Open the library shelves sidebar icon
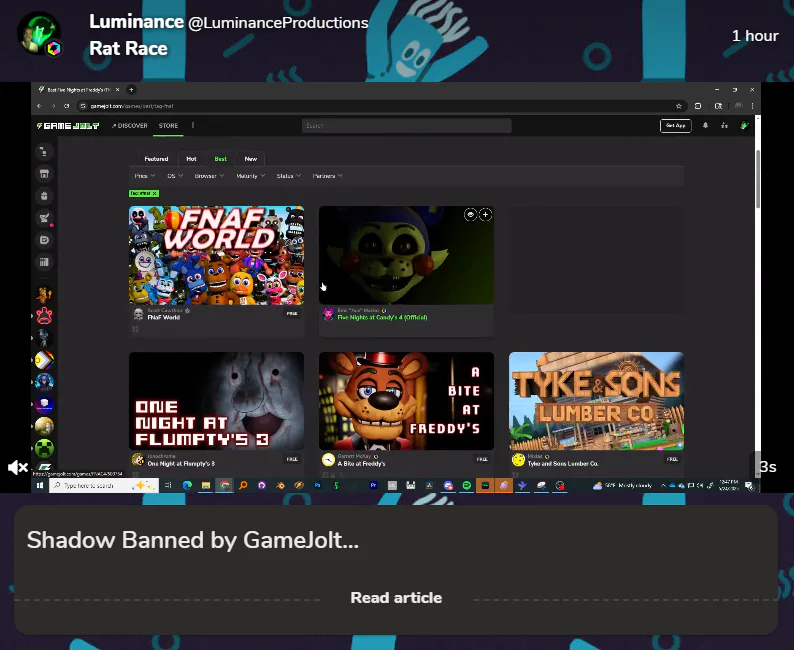This screenshot has width=794, height=650. (44, 262)
